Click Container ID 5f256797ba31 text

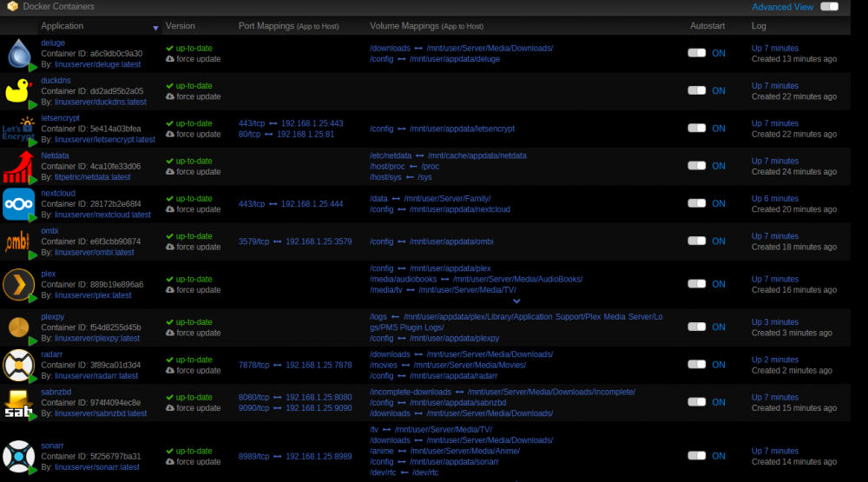point(91,457)
